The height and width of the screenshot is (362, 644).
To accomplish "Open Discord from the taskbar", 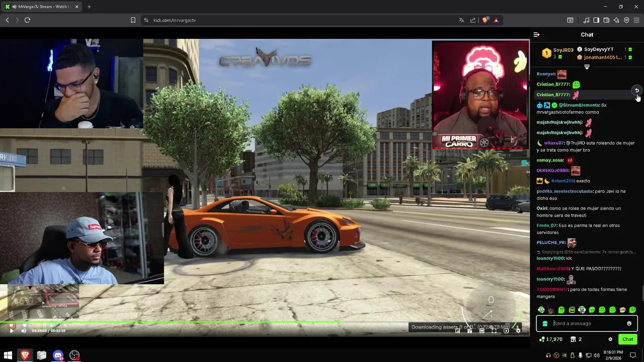I will pyautogui.click(x=58, y=355).
